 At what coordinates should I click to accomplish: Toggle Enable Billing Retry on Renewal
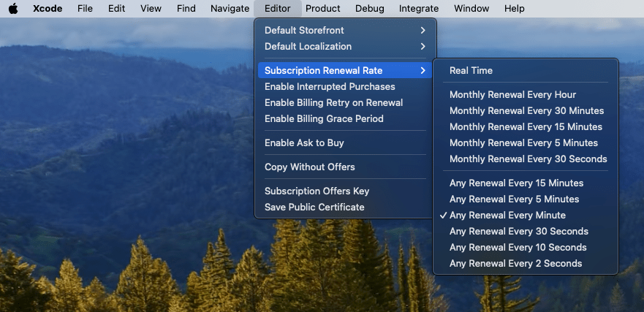(333, 103)
